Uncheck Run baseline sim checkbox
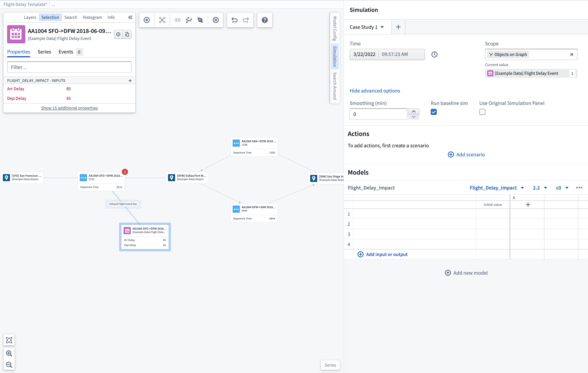 click(x=434, y=112)
